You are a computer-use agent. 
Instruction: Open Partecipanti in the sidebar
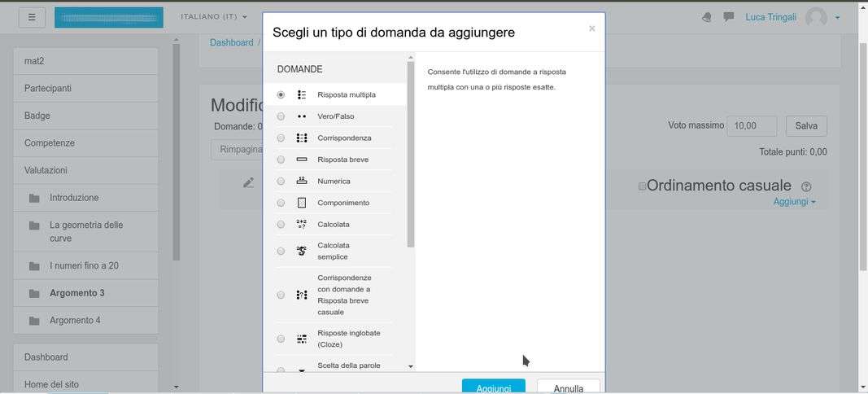click(85, 88)
